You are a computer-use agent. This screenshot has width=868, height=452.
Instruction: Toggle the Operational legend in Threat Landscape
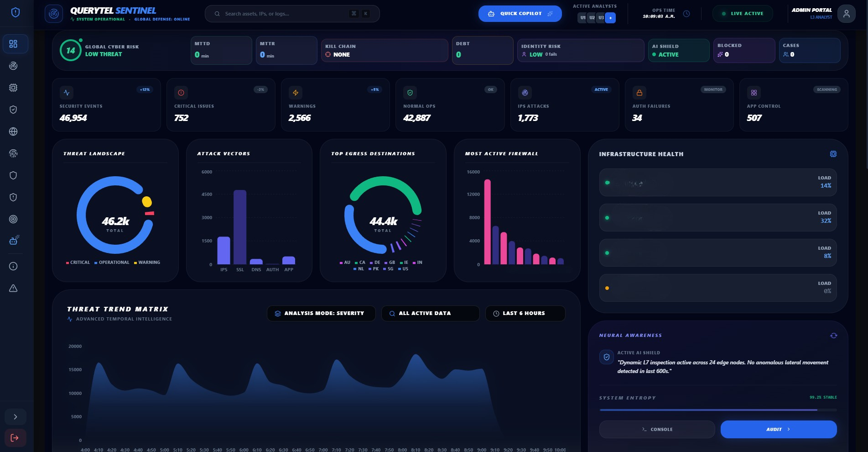[x=112, y=263]
